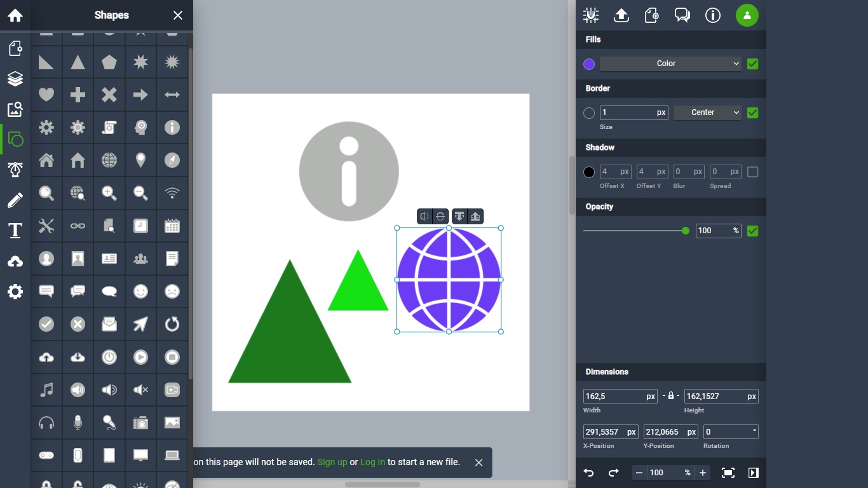Zoom in with plus button

[x=702, y=473]
